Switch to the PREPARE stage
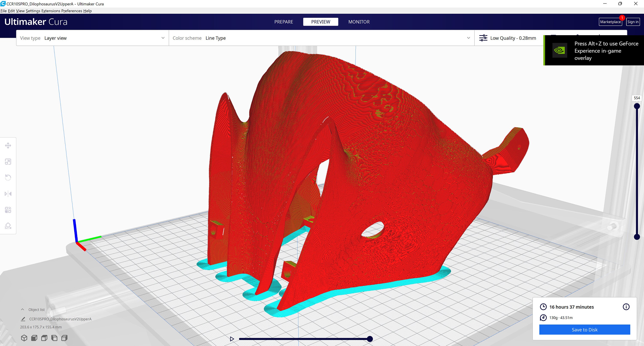Image resolution: width=644 pixels, height=346 pixels. (284, 22)
